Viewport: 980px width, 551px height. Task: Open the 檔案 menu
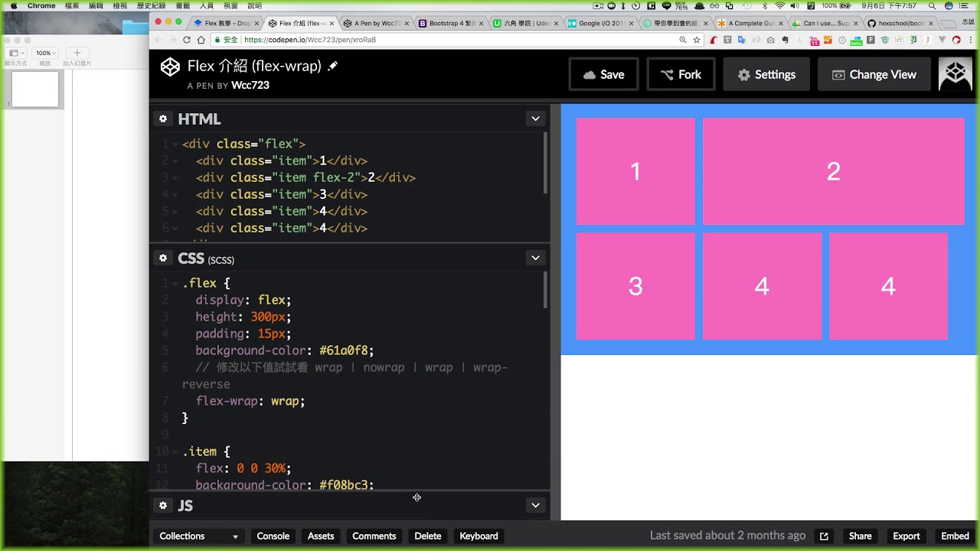coord(72,5)
